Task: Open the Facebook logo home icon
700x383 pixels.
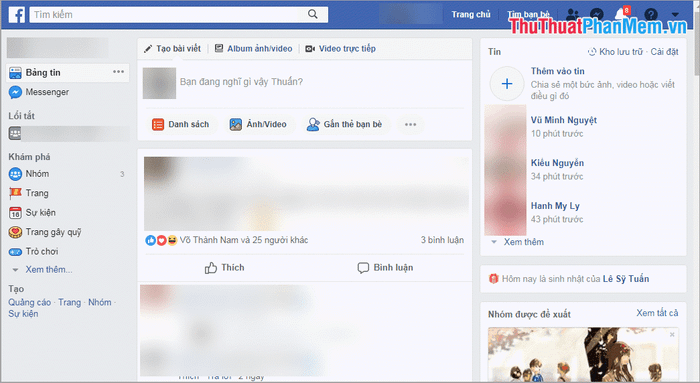Action: [x=17, y=14]
